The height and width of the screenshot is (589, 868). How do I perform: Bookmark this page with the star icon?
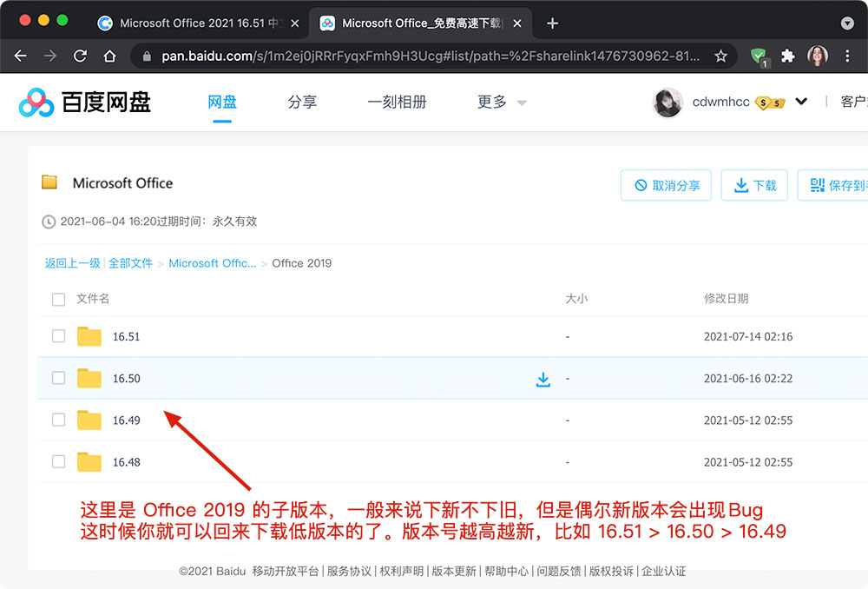[x=720, y=56]
